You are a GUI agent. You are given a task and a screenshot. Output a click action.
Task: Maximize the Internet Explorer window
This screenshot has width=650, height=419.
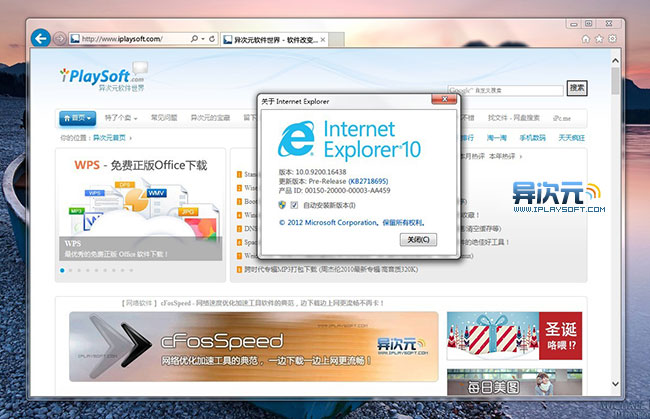coord(588,24)
